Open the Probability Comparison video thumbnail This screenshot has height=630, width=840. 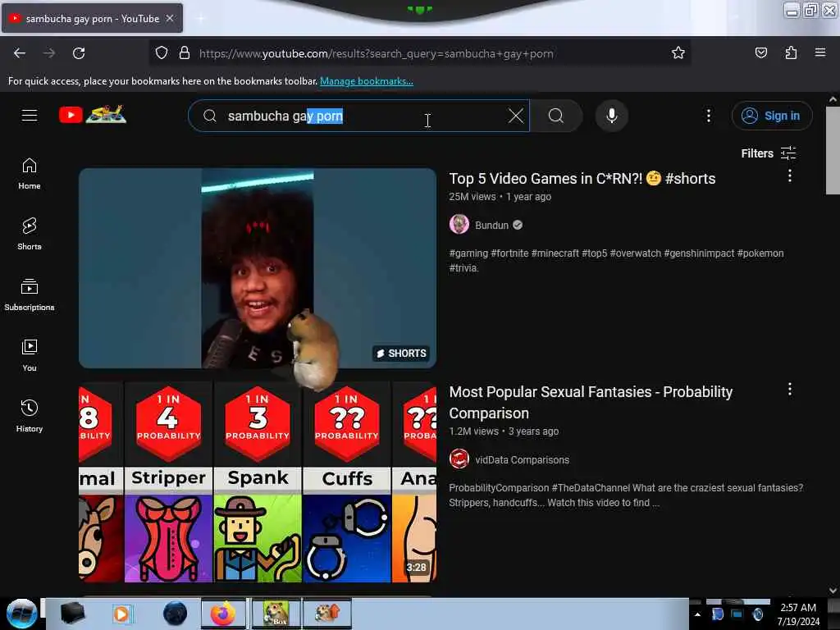[x=258, y=482]
